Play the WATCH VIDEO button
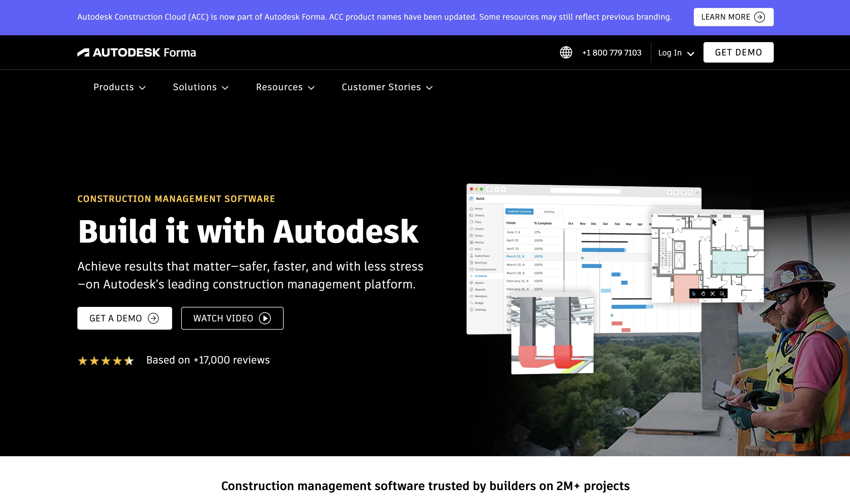Screen dimensions: 850x504 click(232, 318)
